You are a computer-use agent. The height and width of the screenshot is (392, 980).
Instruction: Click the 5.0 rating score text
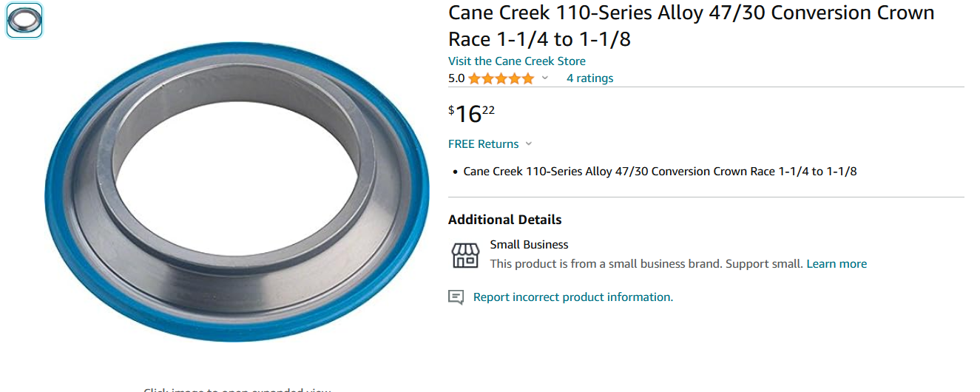click(x=456, y=78)
